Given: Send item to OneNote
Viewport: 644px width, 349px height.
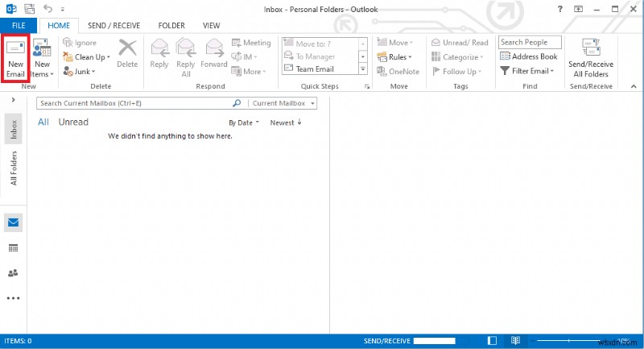Looking at the screenshot, I should pos(398,72).
